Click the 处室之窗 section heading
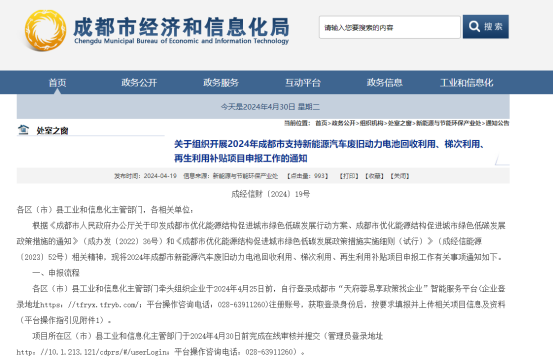This screenshot has width=554, height=361. [52, 131]
